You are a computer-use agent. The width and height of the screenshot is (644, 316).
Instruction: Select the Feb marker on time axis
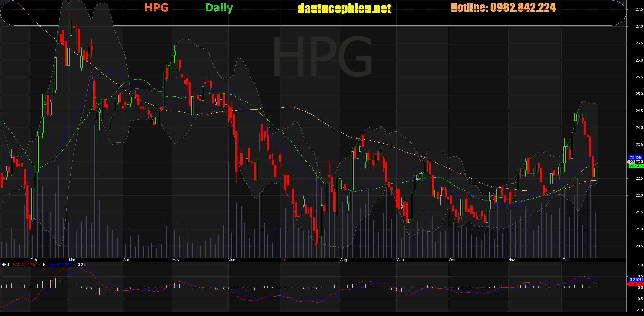(33, 260)
